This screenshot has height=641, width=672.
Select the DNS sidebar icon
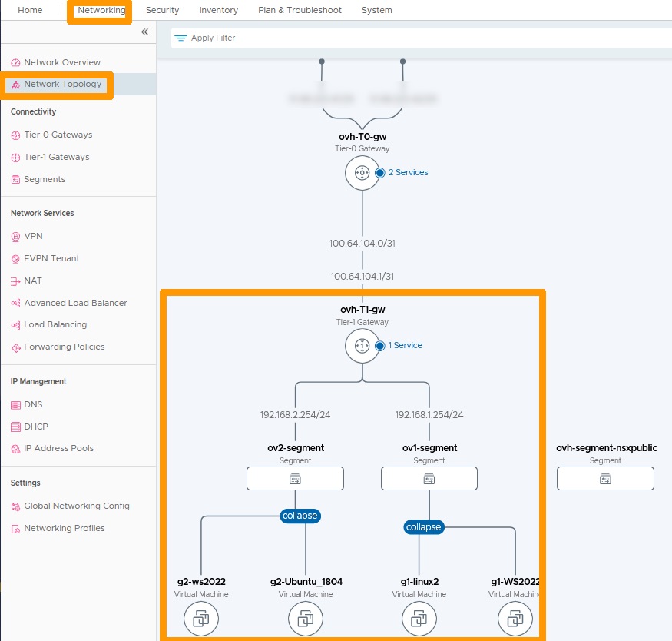click(16, 404)
